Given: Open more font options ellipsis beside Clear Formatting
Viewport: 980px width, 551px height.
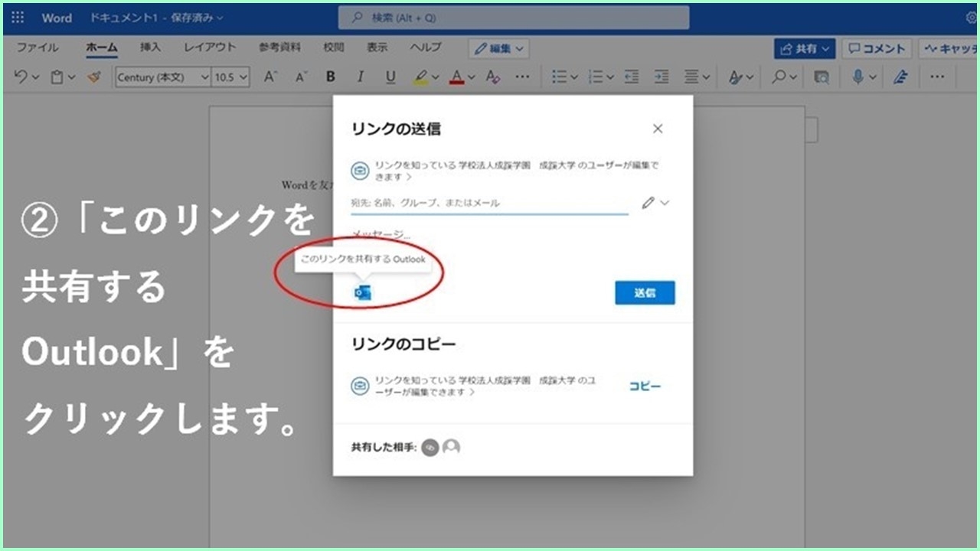Looking at the screenshot, I should point(522,77).
